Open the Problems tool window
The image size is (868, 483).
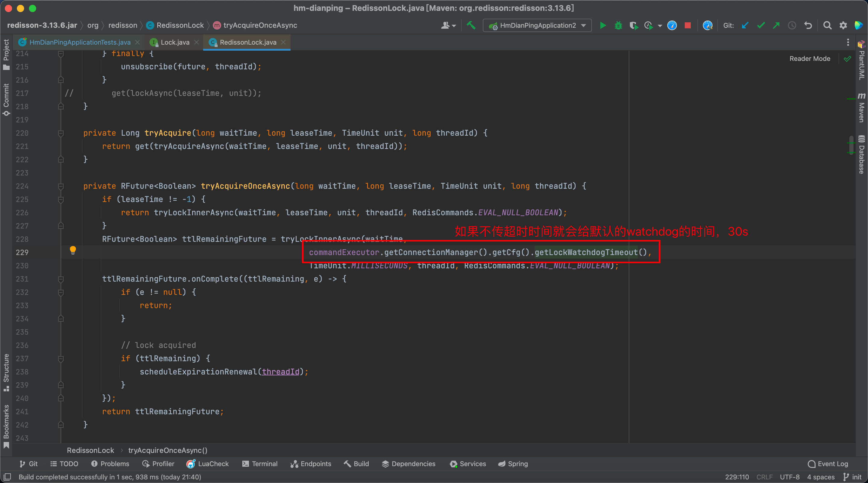110,464
